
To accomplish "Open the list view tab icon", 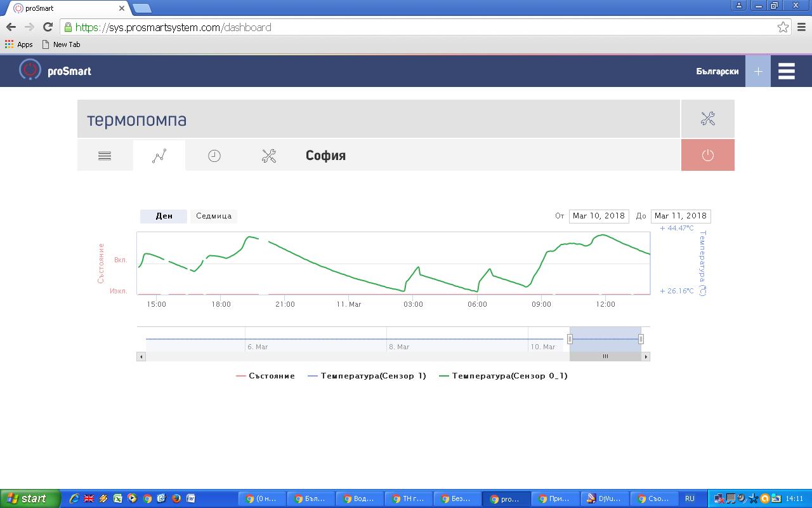I will click(x=105, y=156).
